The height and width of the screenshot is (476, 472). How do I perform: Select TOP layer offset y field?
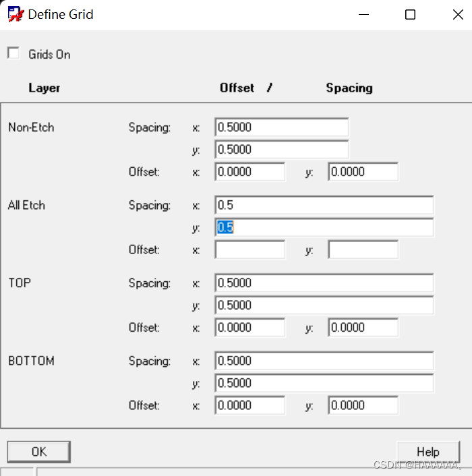click(363, 328)
